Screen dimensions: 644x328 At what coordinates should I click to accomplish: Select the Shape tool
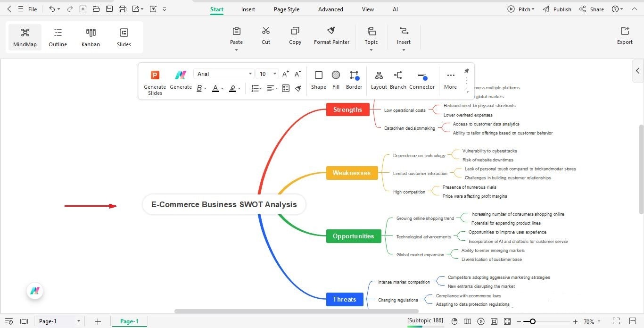[319, 80]
